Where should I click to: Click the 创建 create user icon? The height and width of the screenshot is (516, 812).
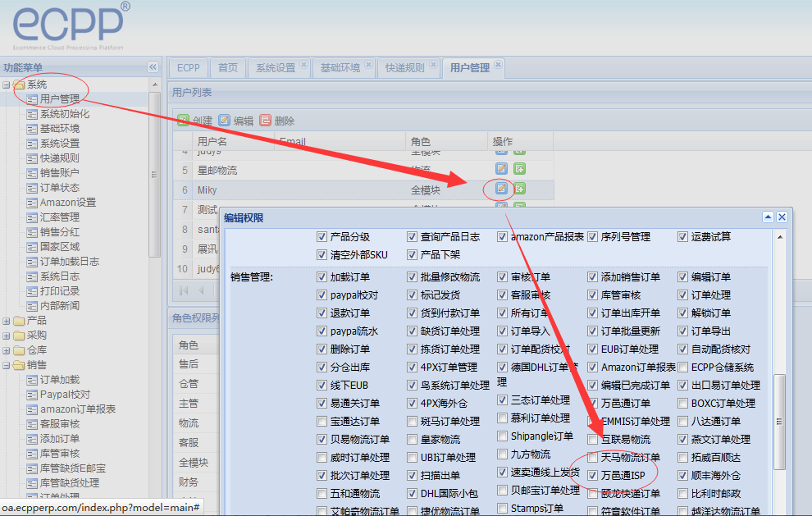(184, 121)
